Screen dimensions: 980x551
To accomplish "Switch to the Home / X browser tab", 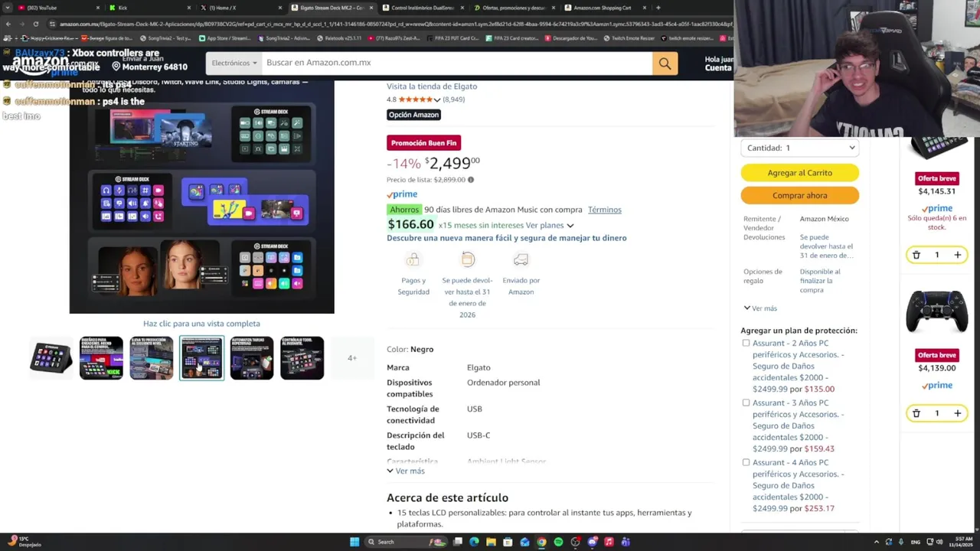I will tap(242, 8).
